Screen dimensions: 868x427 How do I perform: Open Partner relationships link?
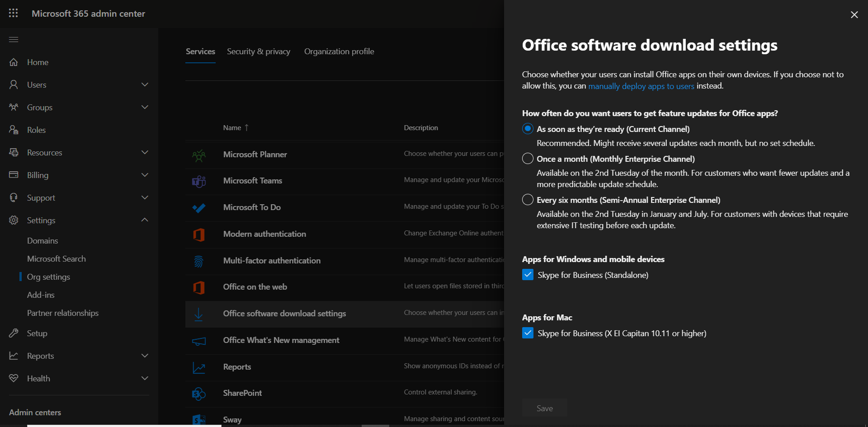pos(63,313)
